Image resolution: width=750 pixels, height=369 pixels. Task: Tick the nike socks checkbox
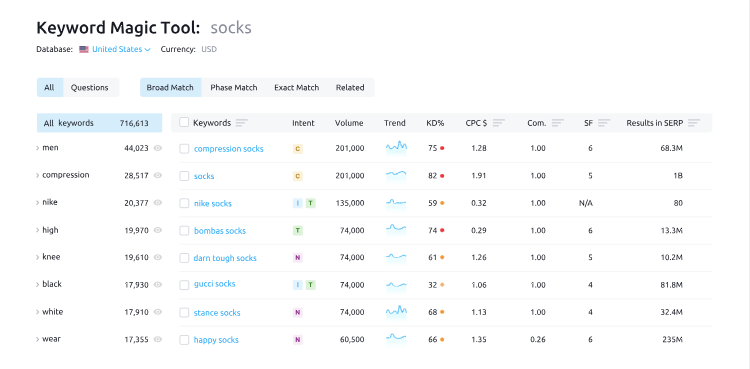[184, 203]
